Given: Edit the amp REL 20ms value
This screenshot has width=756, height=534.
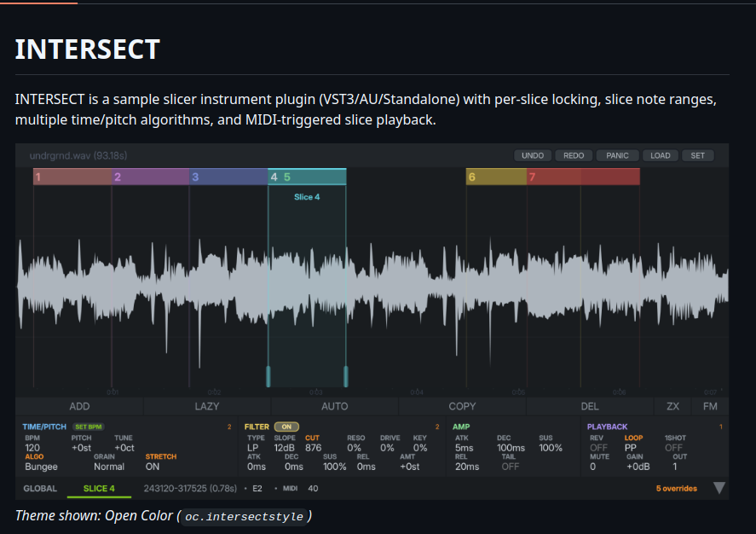Looking at the screenshot, I should [467, 467].
